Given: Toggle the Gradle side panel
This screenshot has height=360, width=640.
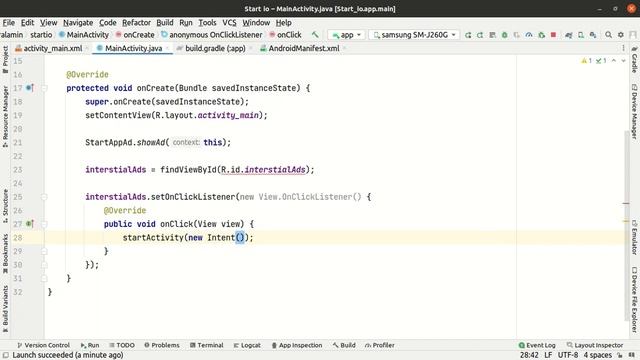Looking at the screenshot, I should 634,59.
